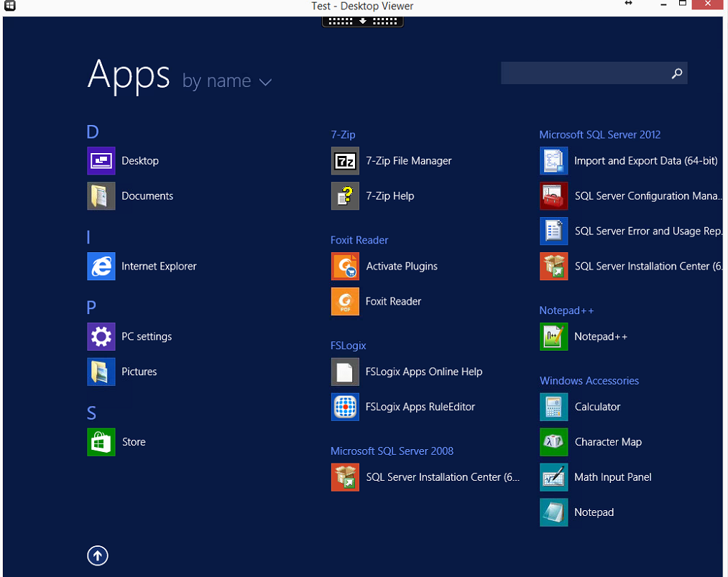The width and height of the screenshot is (728, 577).
Task: Click the up-arrow button to return to Start
Action: [x=98, y=555]
